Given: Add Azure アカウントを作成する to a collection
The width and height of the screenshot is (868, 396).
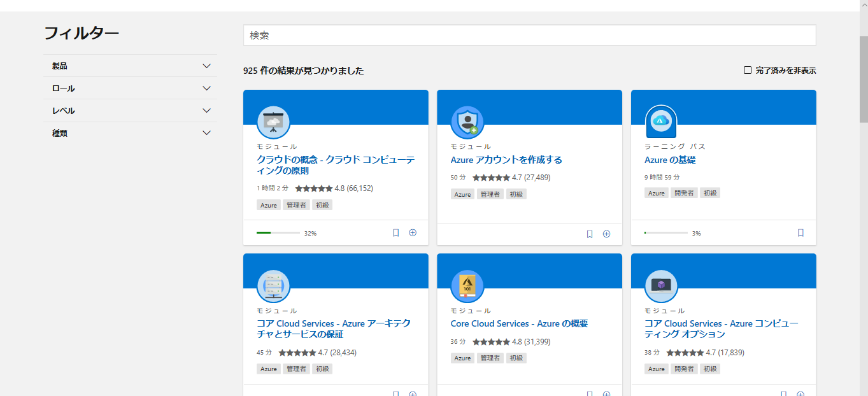Looking at the screenshot, I should pyautogui.click(x=606, y=234).
